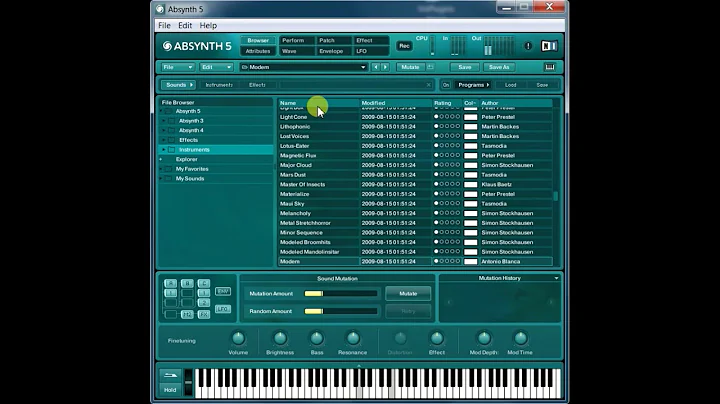Set first rating dot for Melancholy
The height and width of the screenshot is (404, 720).
436,213
